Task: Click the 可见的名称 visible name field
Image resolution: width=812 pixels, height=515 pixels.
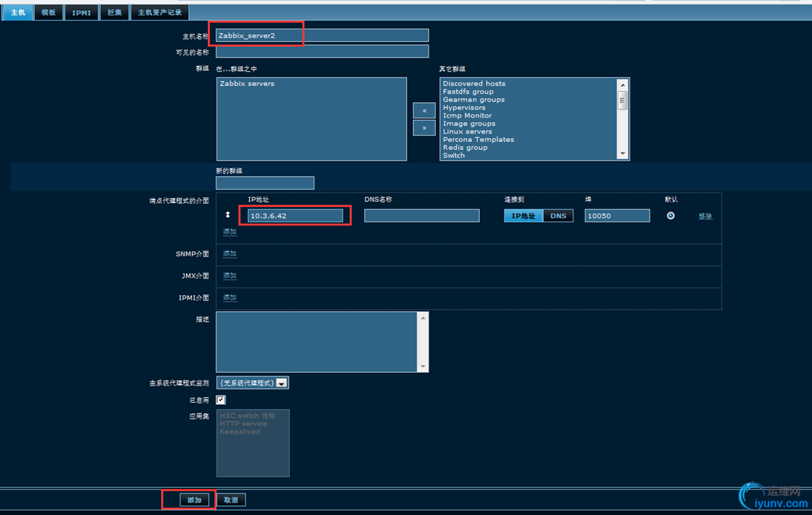Action: tap(322, 51)
